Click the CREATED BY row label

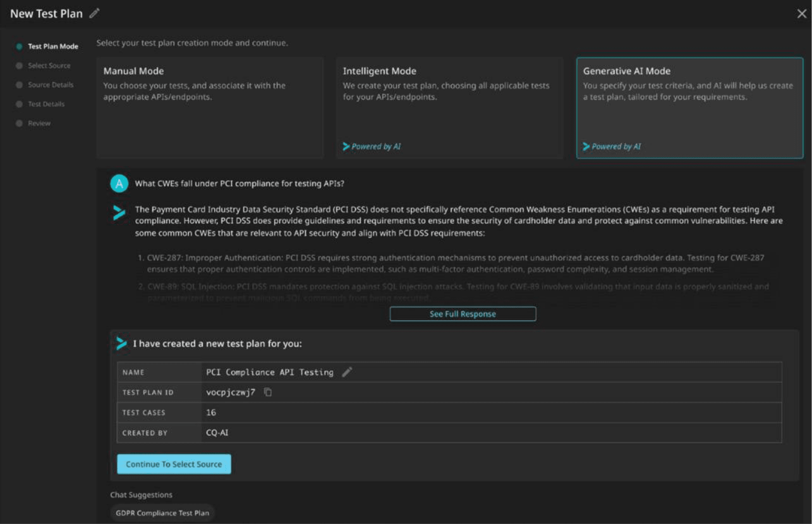click(145, 433)
